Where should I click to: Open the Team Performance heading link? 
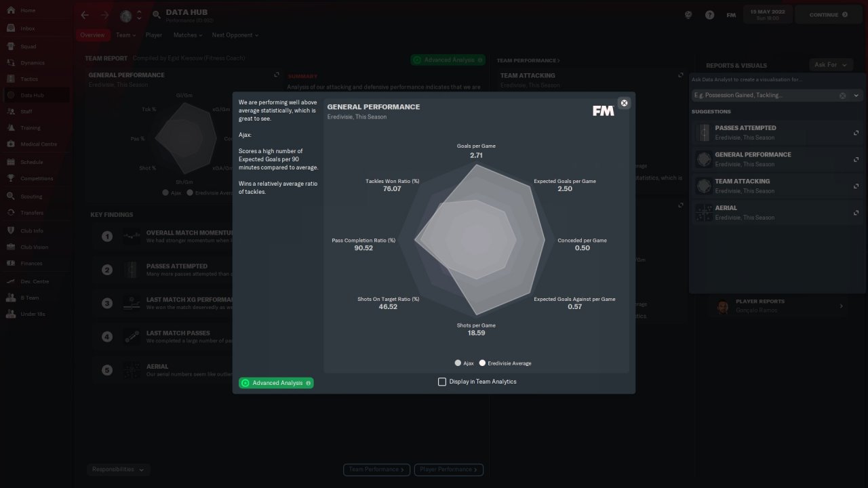(528, 60)
